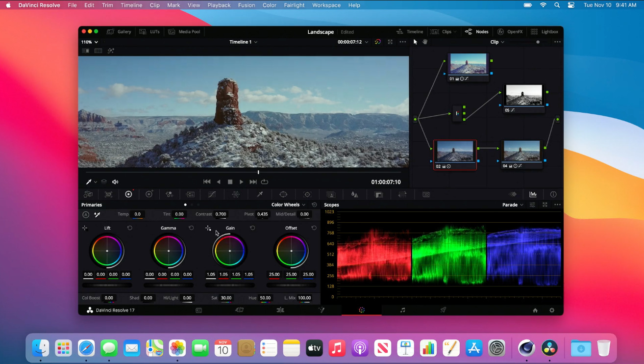This screenshot has height=364, width=644.
Task: Open the Media Pool panel
Action: (x=184, y=32)
